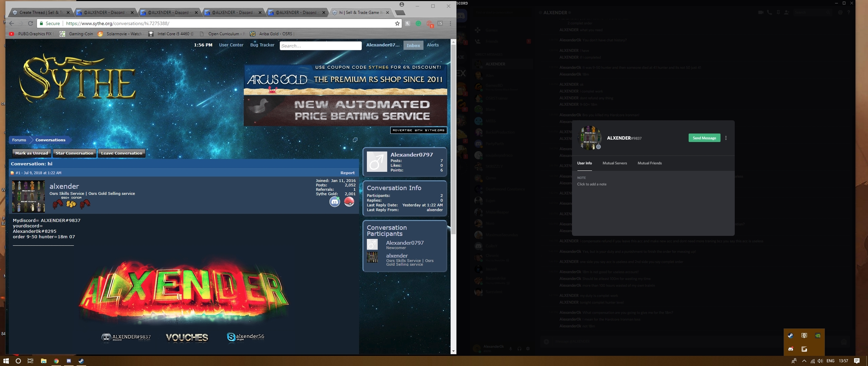This screenshot has height=366, width=868.
Task: Toggle Star Conversation button
Action: [74, 153]
